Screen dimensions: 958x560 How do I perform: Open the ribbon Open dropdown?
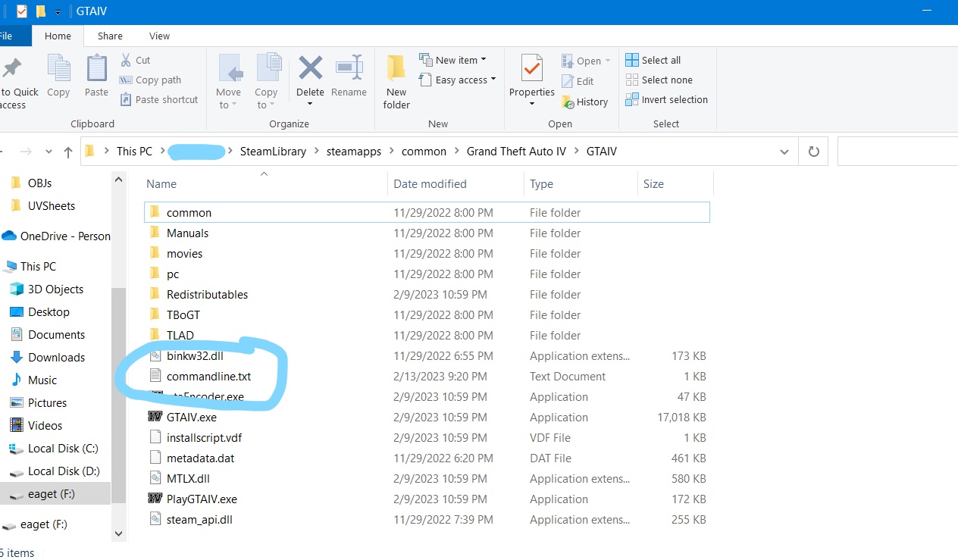(x=586, y=61)
